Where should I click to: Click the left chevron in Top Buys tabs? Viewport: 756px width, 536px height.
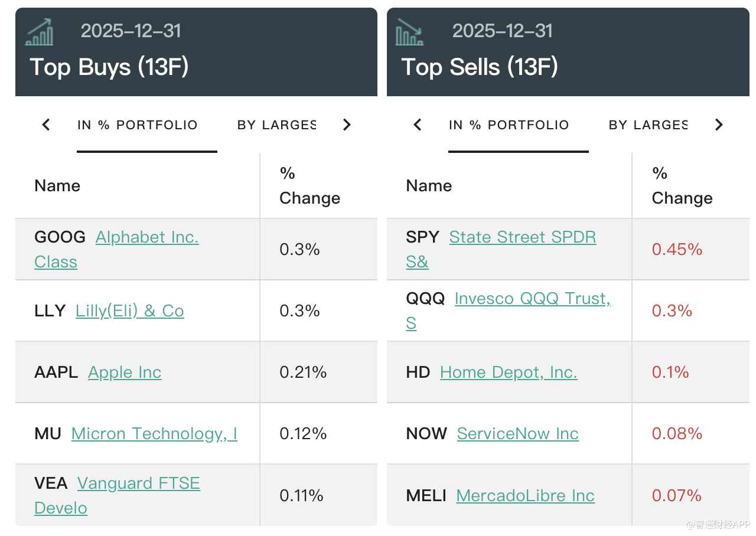pos(46,125)
